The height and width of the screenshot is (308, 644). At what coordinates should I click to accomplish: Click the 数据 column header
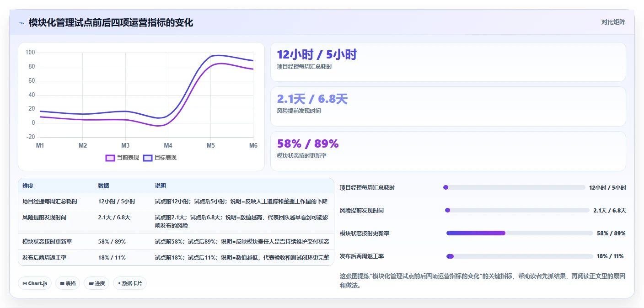click(x=103, y=186)
